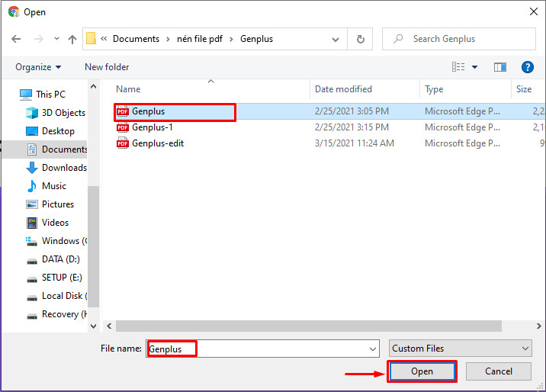Click the Chrome icon in title bar
The height and width of the screenshot is (392, 546).
(x=14, y=12)
